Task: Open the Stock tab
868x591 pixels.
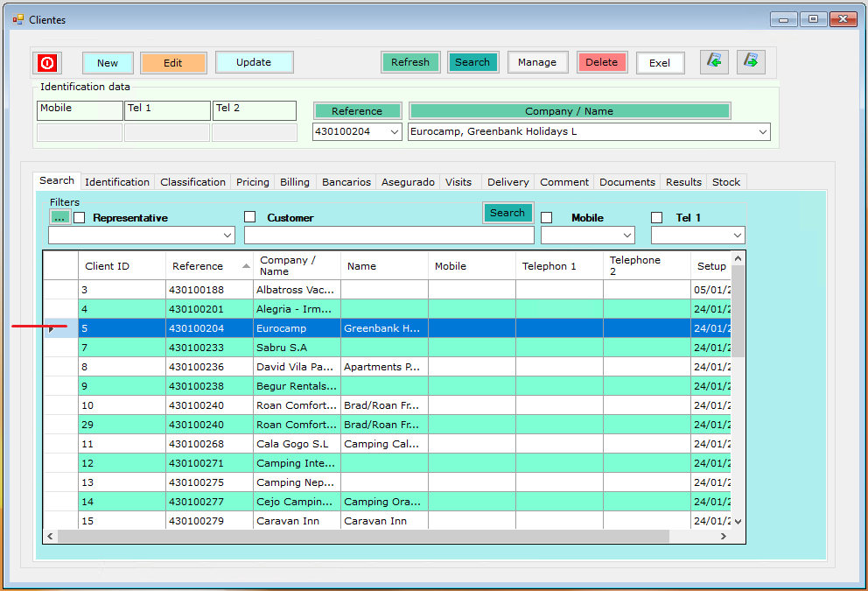Action: coord(726,182)
